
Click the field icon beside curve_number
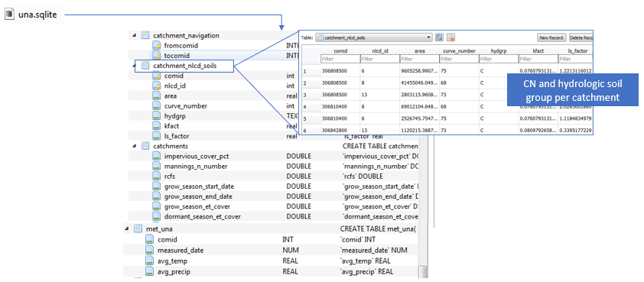[x=157, y=106]
